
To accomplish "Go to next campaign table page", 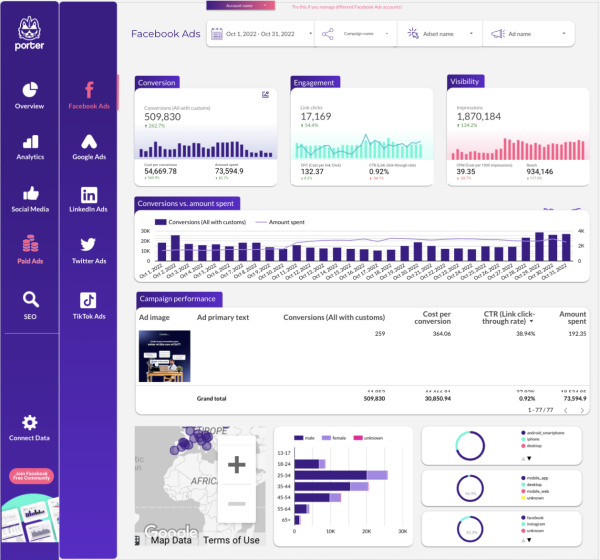I will (582, 410).
